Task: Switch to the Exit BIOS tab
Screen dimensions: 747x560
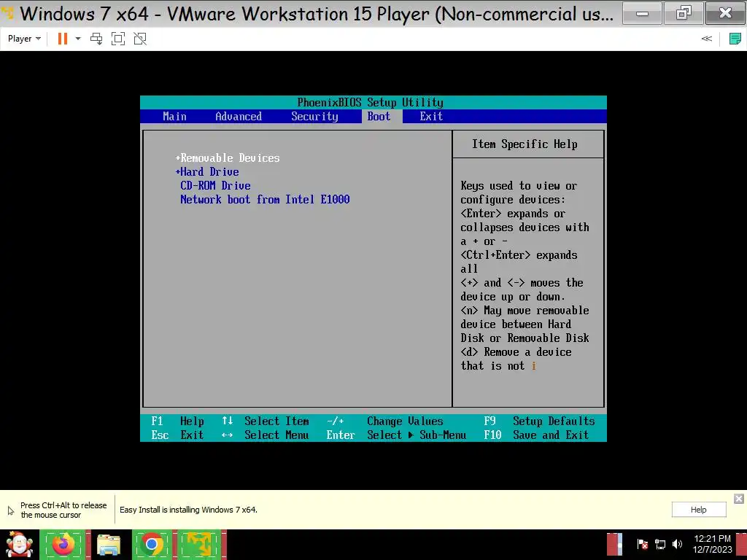Action: (x=431, y=117)
